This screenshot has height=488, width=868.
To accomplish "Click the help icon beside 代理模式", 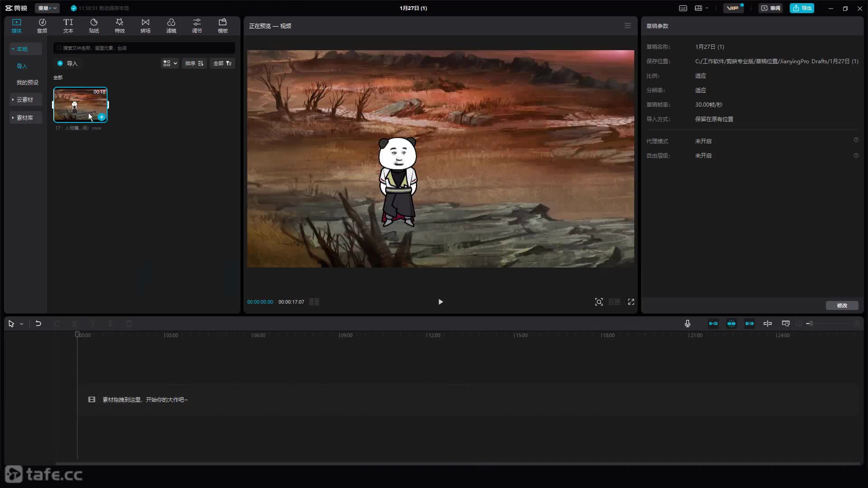I will 856,140.
